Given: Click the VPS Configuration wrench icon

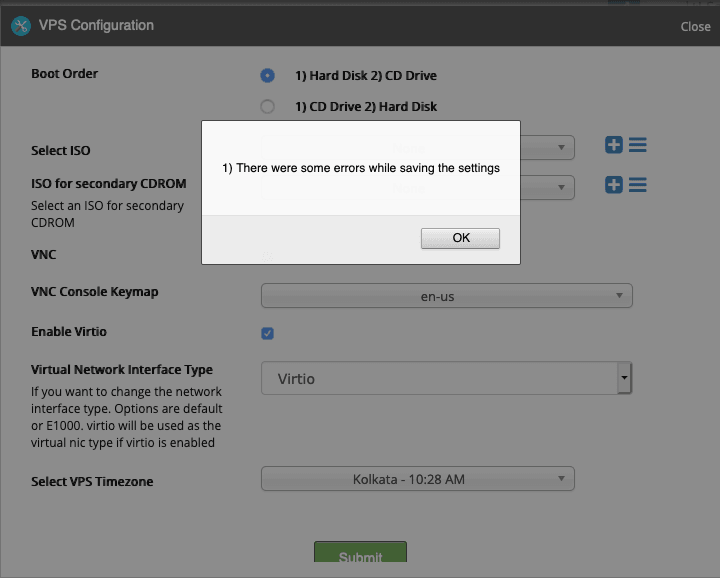Looking at the screenshot, I should pos(20,26).
